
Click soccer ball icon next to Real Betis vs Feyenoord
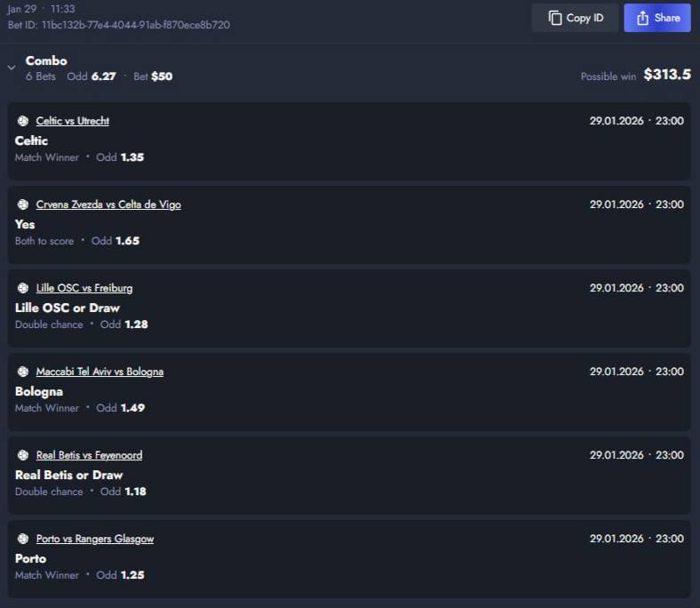(23, 455)
